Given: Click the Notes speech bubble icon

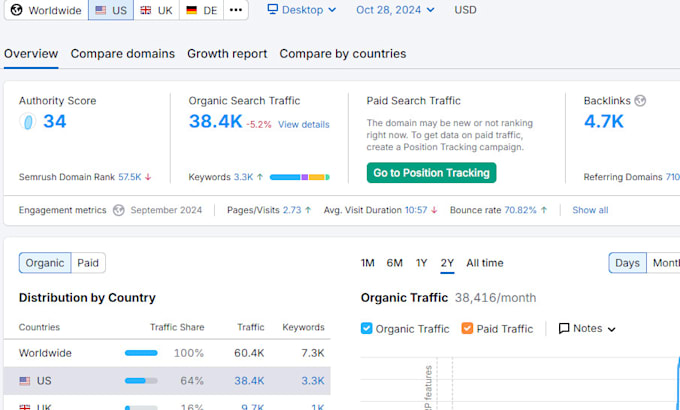Looking at the screenshot, I should click(564, 329).
